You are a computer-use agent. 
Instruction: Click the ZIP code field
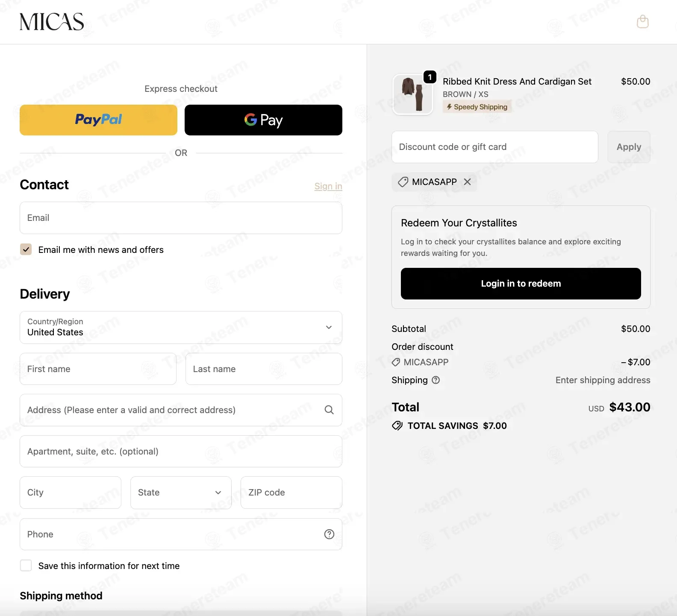291,493
